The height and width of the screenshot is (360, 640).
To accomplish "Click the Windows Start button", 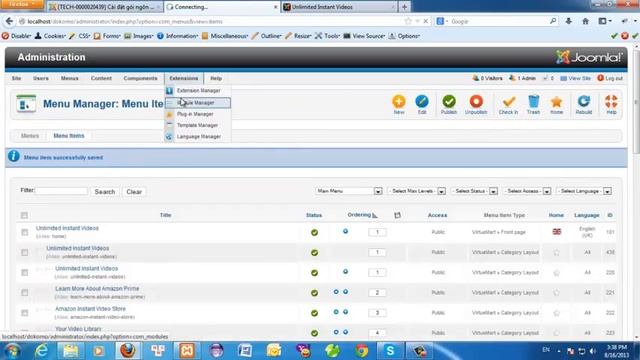I will (x=12, y=351).
